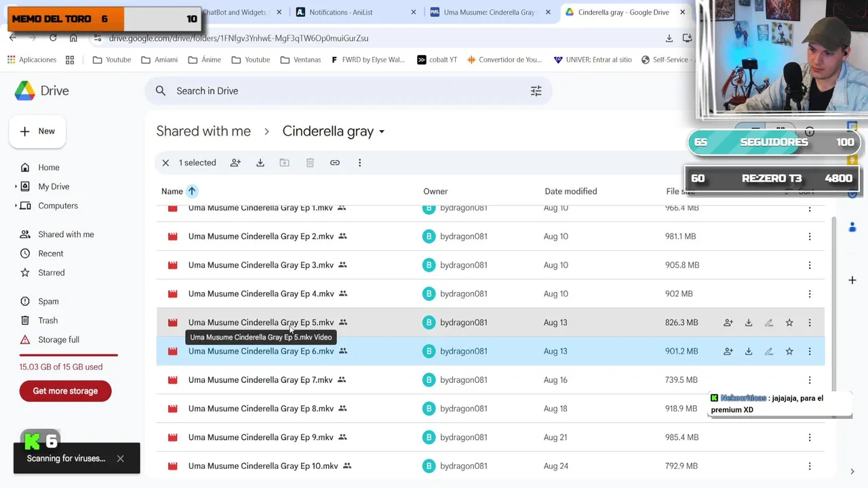Viewport: 868px width, 488px height.
Task: Click the Aug 21 date cell
Action: click(555, 437)
